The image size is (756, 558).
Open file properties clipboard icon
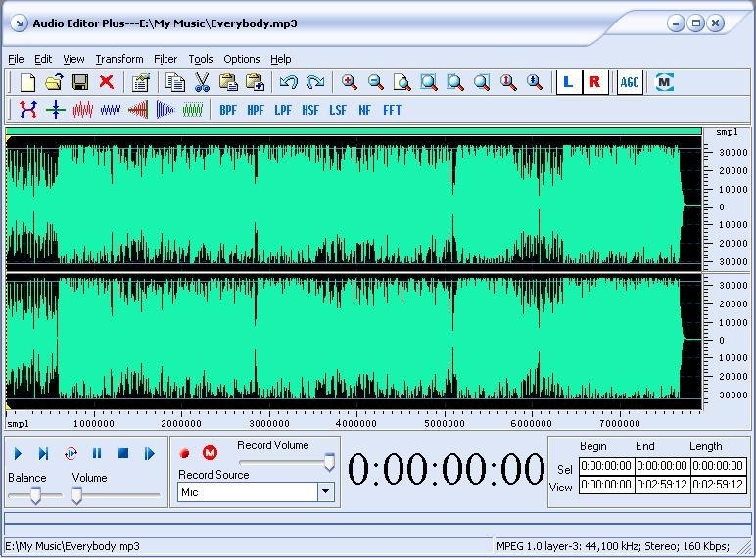(141, 82)
